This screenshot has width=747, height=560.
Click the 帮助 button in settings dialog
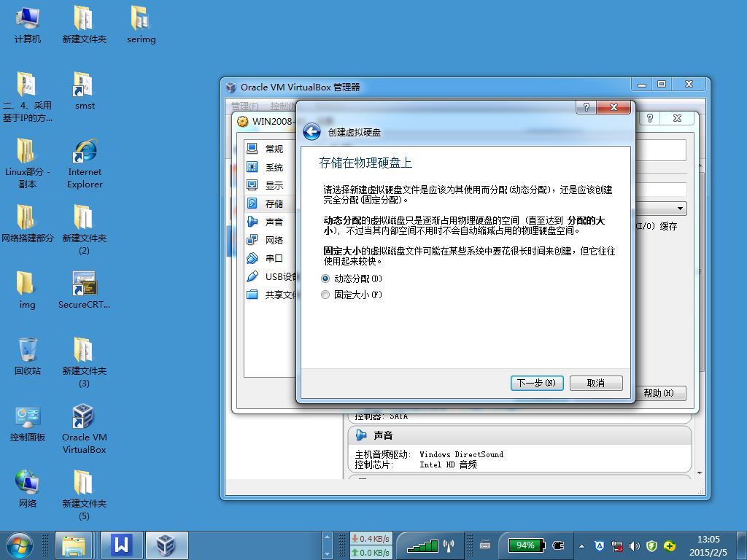659,393
